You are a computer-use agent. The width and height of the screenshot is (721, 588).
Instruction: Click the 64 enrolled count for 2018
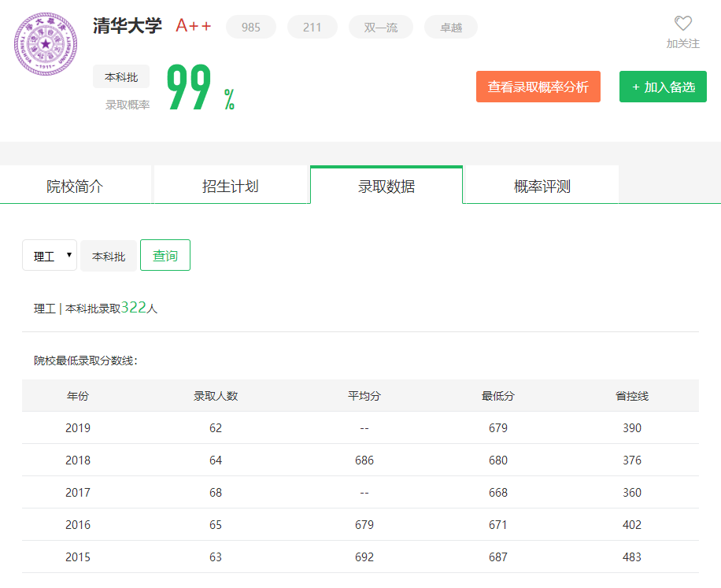[x=216, y=460]
